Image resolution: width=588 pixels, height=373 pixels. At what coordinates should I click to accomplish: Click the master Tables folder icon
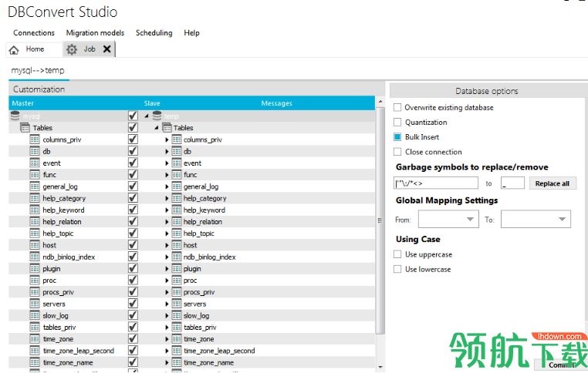coord(25,128)
